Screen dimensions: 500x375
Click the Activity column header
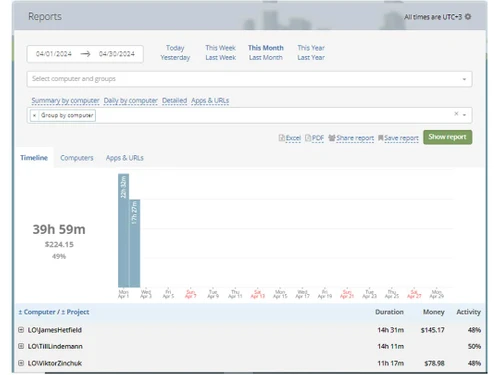(468, 312)
